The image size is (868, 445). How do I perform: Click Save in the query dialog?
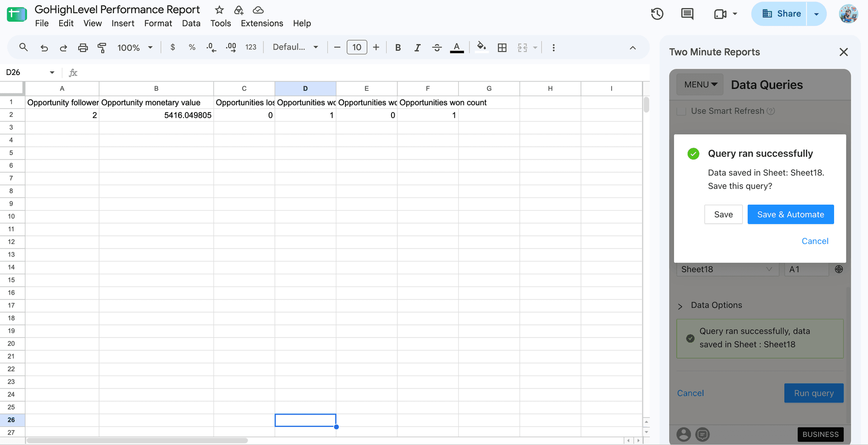click(723, 215)
